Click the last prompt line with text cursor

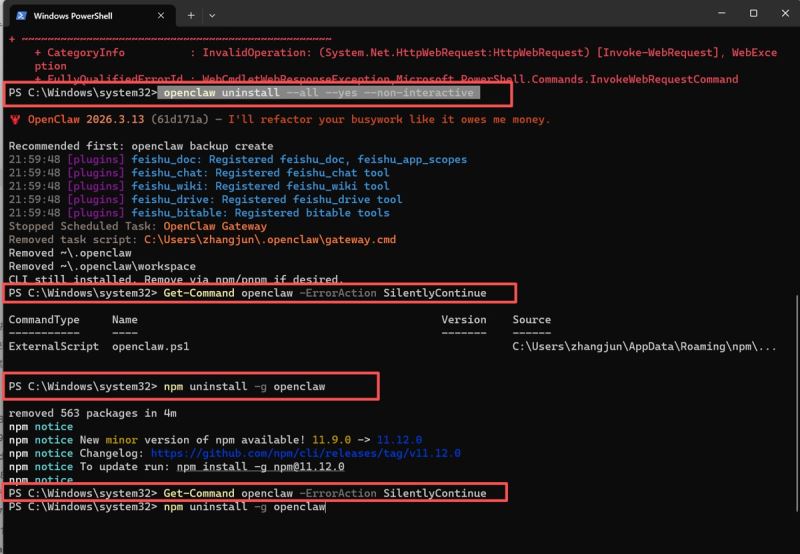click(x=167, y=507)
